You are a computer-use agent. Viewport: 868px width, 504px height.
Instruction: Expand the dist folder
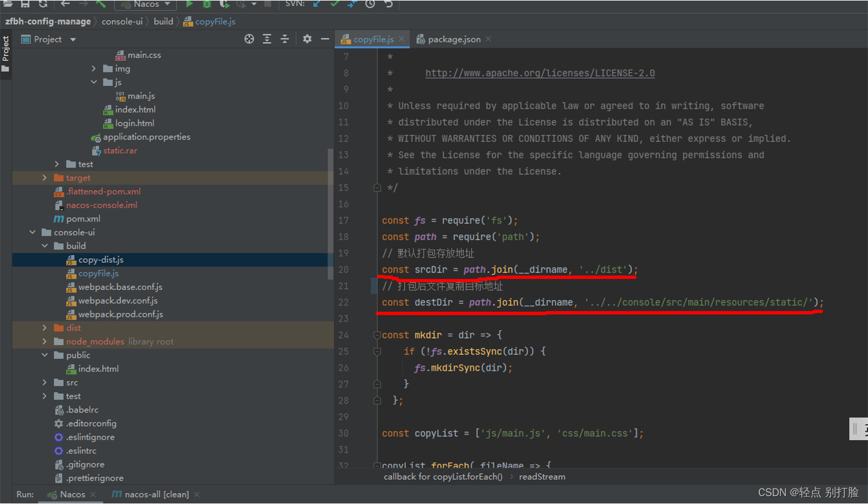[45, 328]
